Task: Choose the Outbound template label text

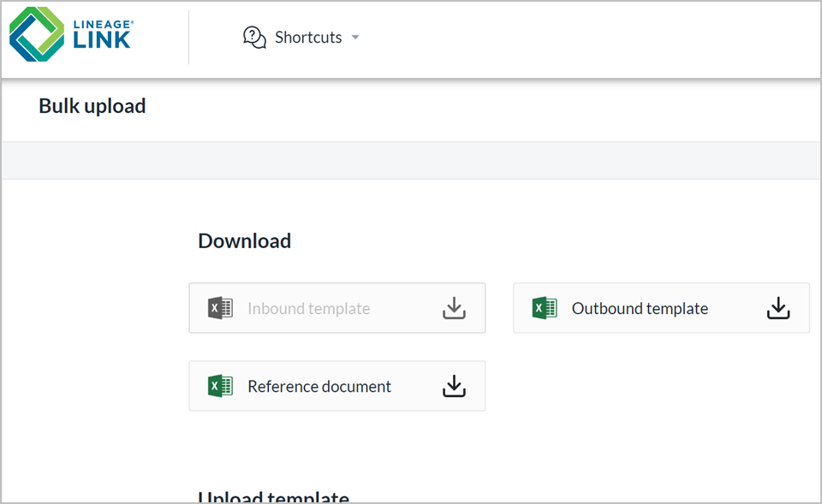Action: [x=640, y=309]
